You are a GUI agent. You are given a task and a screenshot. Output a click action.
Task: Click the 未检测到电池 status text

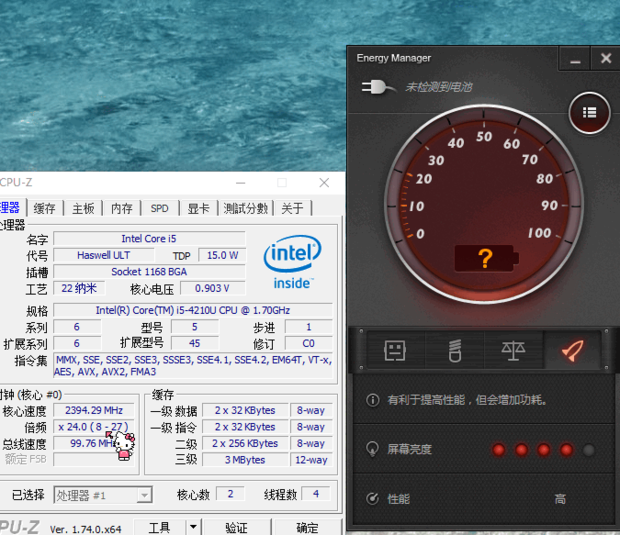point(439,87)
